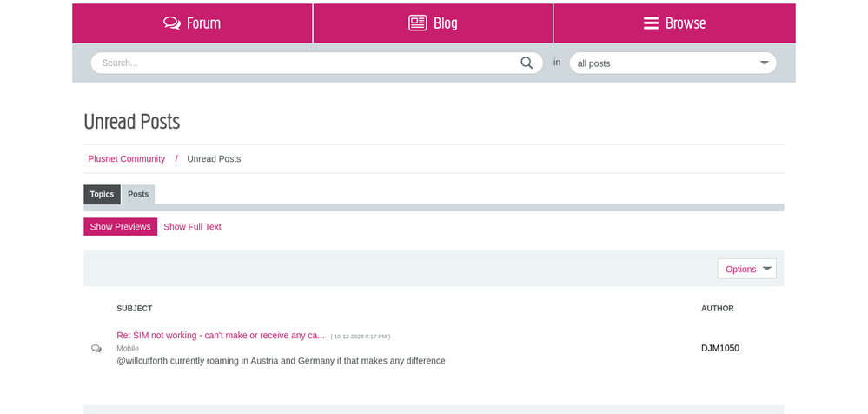
Task: Click the Unread Posts breadcrumb item
Action: [214, 159]
